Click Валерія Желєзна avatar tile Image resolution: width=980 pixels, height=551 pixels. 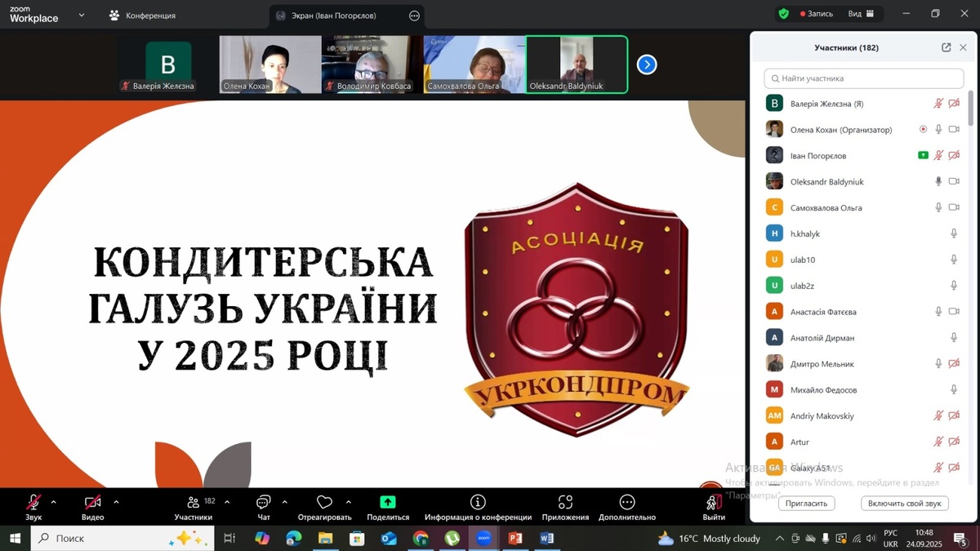click(168, 64)
